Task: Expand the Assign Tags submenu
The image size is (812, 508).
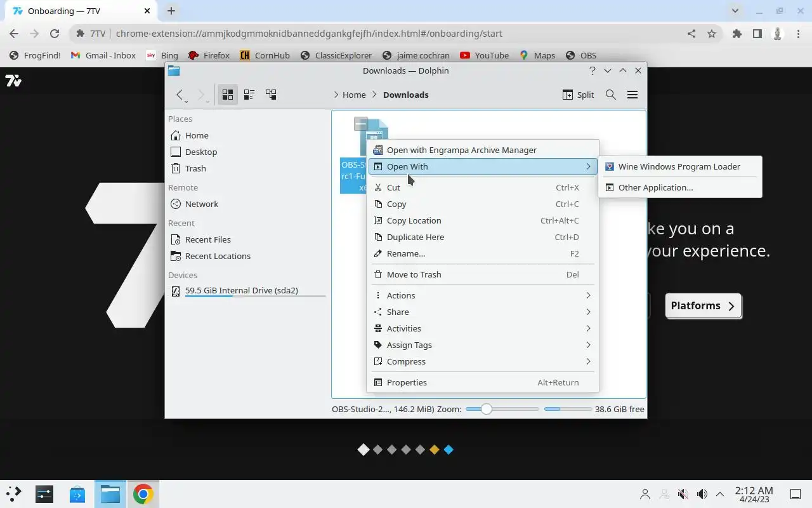Action: tap(483, 345)
